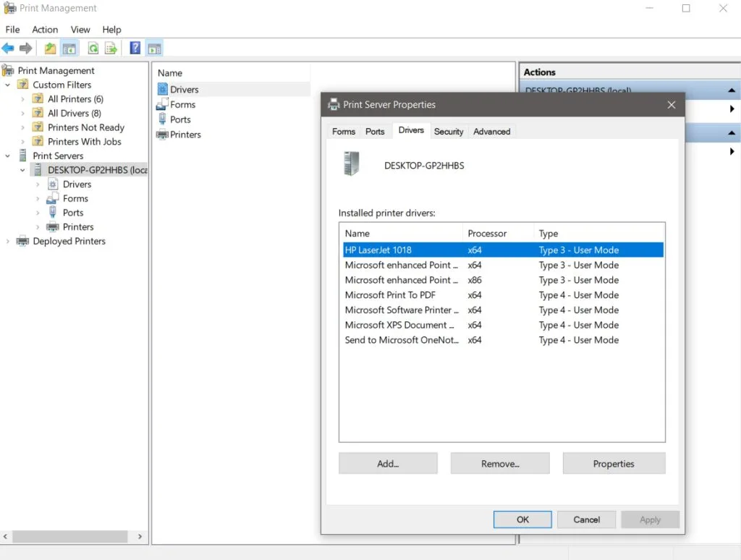The width and height of the screenshot is (741, 560).
Task: Click the Up One Level folder icon
Action: (50, 48)
